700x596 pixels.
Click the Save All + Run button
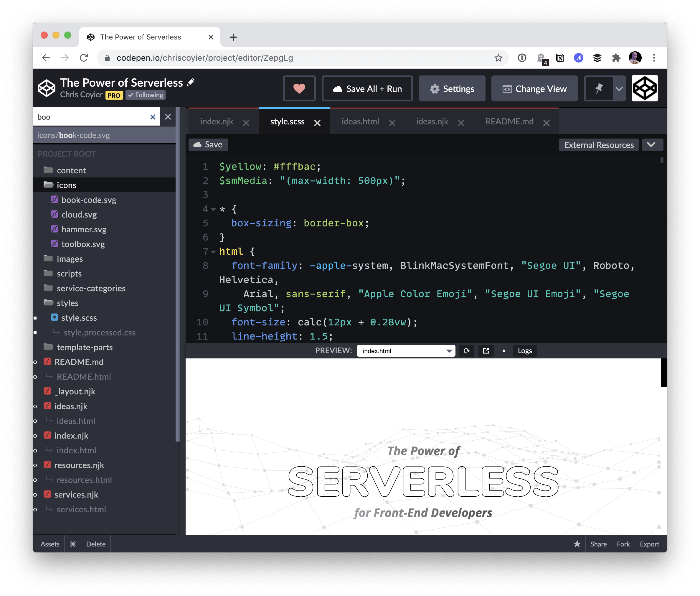[367, 88]
